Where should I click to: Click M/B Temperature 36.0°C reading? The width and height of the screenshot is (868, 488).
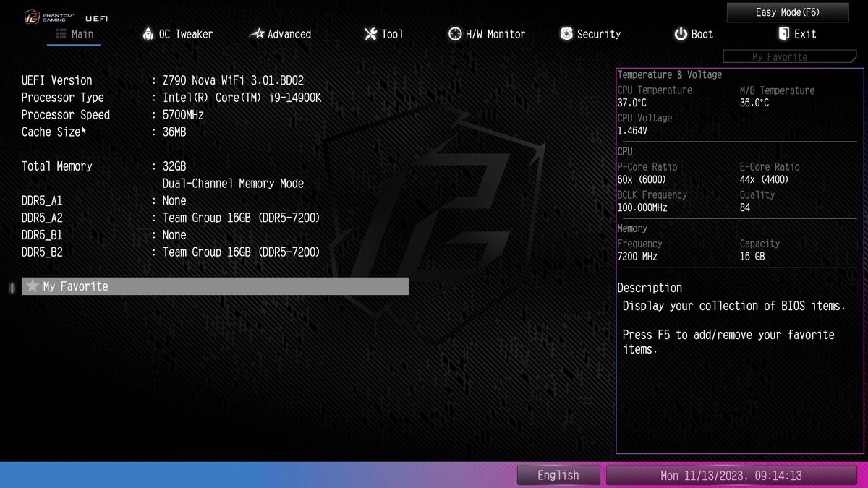tap(754, 103)
